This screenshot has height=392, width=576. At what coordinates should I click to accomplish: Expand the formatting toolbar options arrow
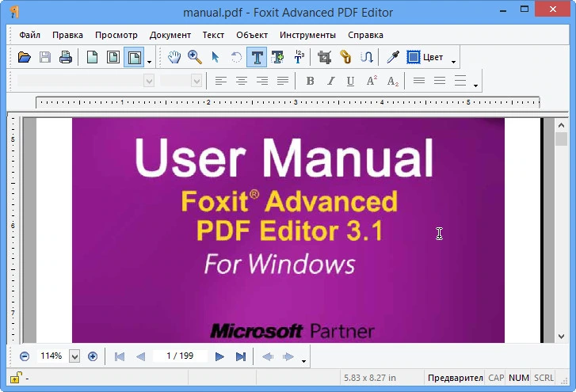coord(475,86)
